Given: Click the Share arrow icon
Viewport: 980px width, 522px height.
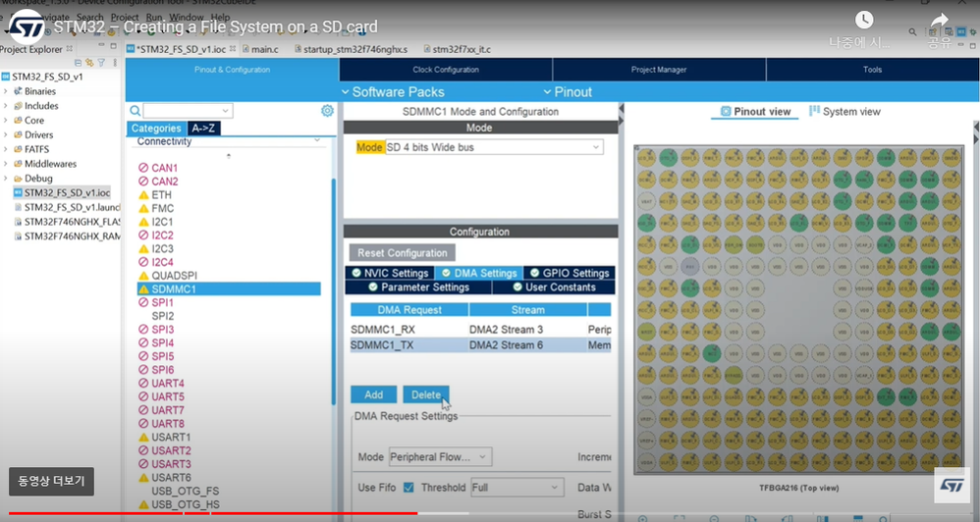Looking at the screenshot, I should tap(940, 20).
